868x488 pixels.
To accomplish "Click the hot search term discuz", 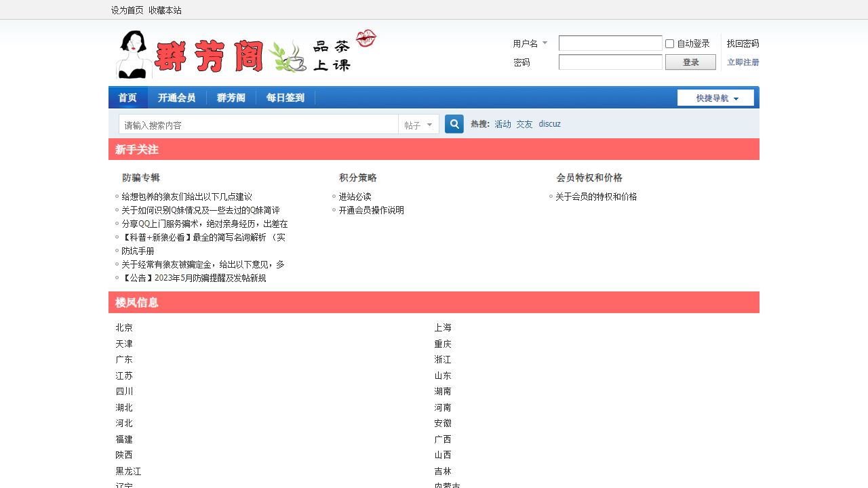I will 549,124.
